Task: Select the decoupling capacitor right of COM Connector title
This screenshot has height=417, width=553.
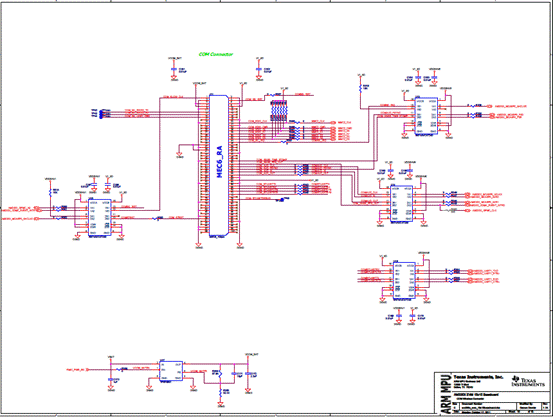Action: click(259, 70)
